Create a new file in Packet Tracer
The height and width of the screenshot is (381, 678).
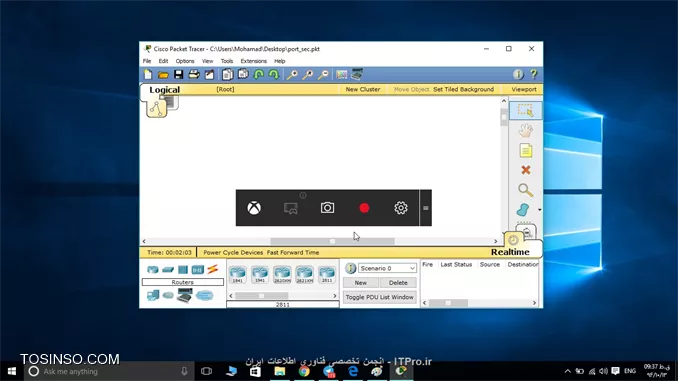(x=148, y=74)
